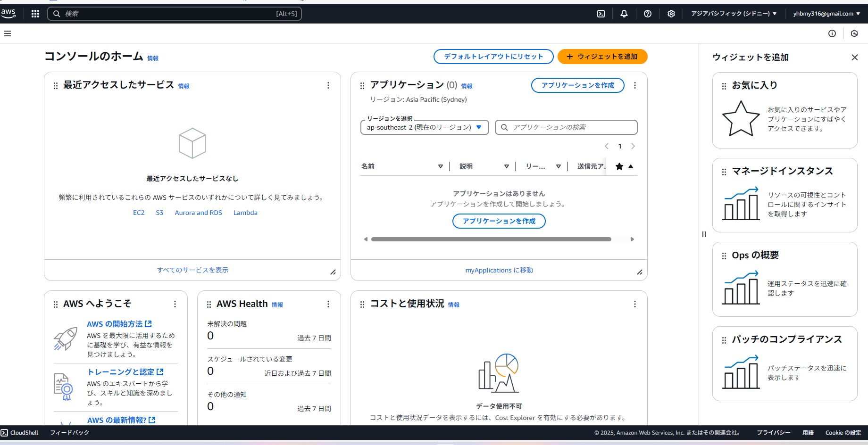868x445 pixels.
Task: Click the hexagon clock icon below the account name
Action: tap(854, 33)
